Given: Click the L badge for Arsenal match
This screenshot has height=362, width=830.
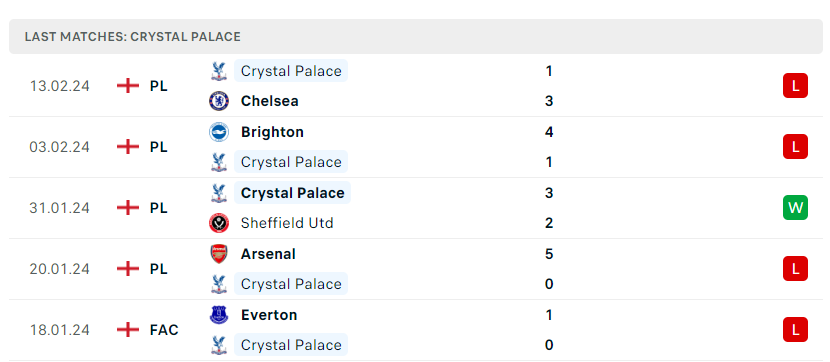Looking at the screenshot, I should point(795,269).
